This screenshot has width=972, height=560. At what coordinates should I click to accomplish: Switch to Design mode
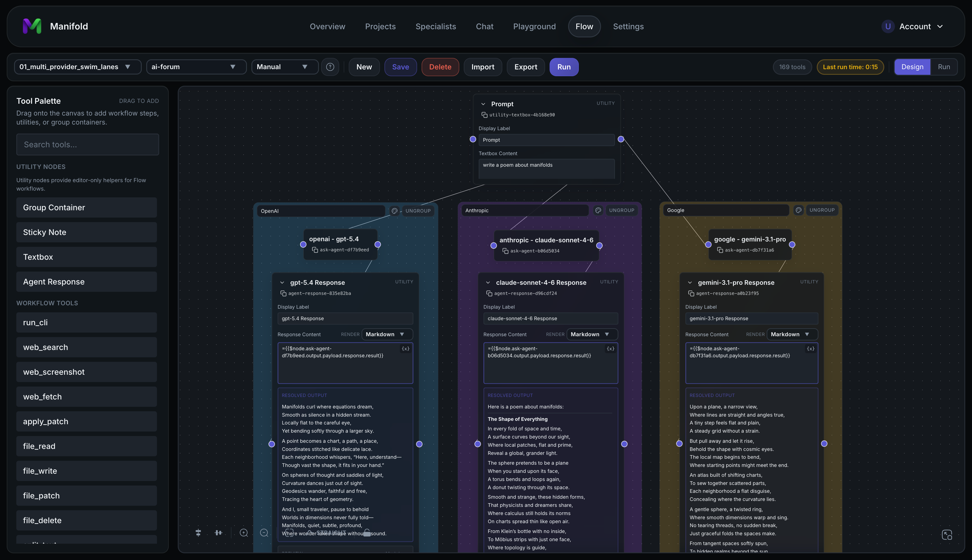coord(912,67)
